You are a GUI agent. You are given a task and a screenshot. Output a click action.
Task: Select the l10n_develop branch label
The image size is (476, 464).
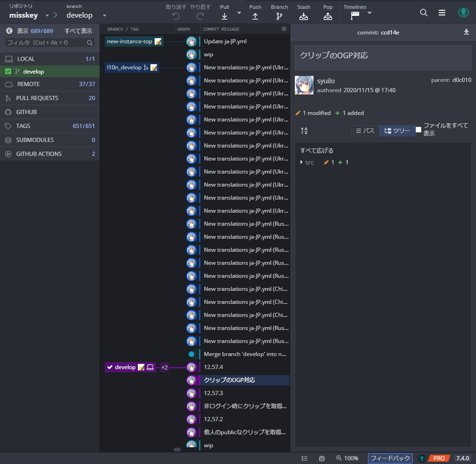click(132, 67)
